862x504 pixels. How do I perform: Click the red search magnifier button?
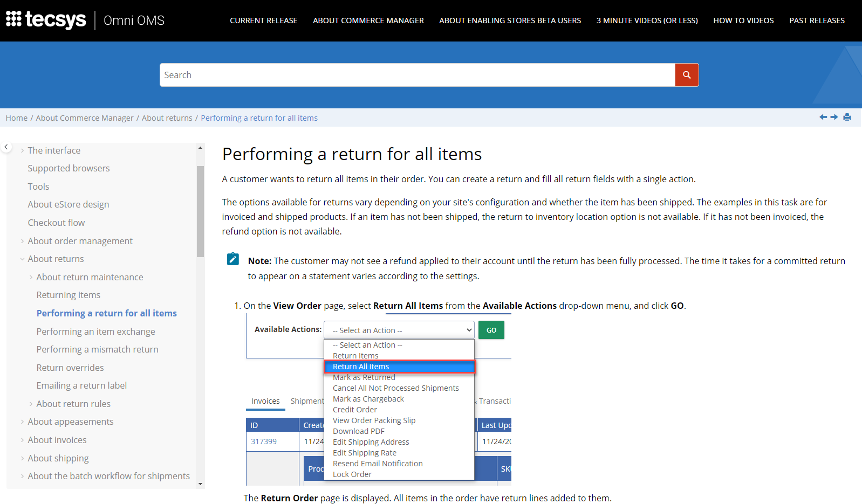coord(687,75)
